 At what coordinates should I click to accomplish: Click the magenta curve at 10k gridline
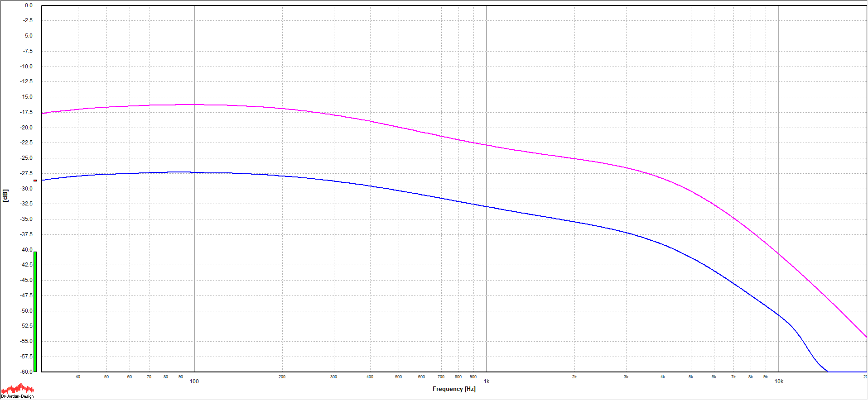pyautogui.click(x=779, y=253)
